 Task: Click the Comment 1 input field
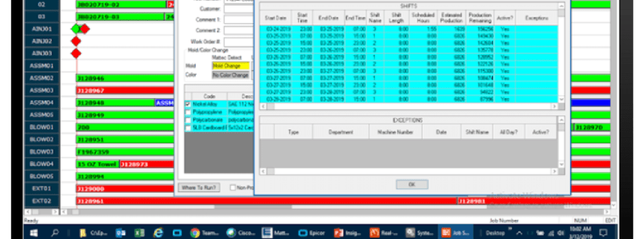239,19
